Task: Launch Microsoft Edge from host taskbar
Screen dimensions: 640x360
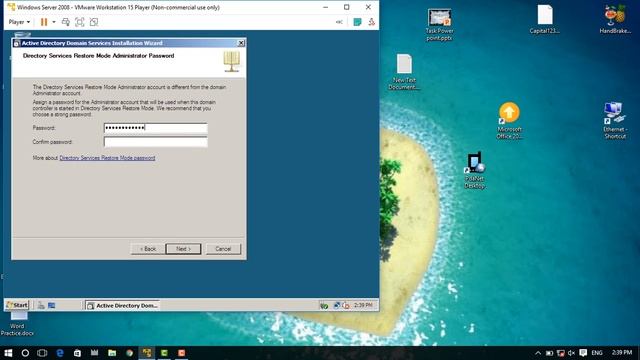Action: coord(60,353)
